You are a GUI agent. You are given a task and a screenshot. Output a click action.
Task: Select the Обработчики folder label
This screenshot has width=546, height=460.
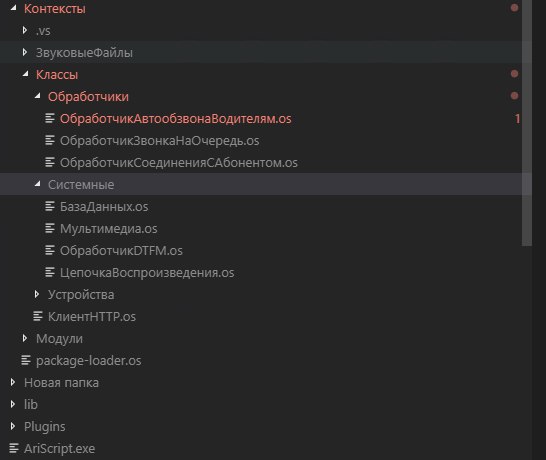tap(88, 97)
